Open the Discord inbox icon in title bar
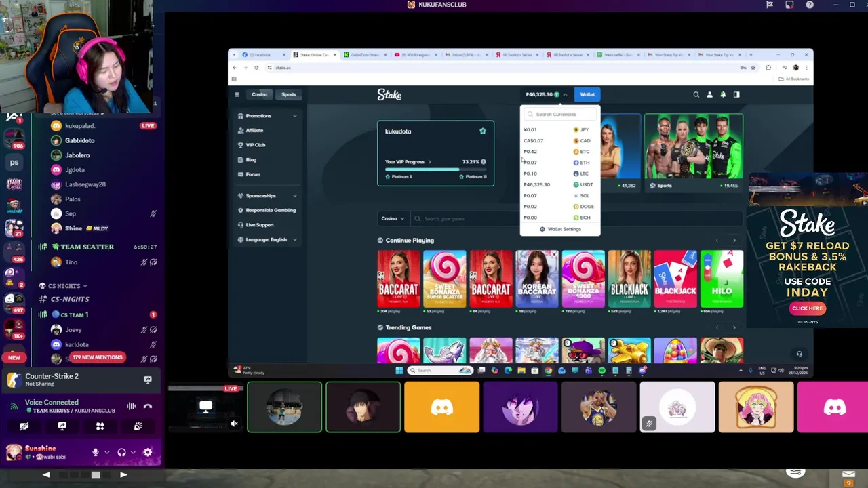Screen dimensions: 868x488 [789, 5]
